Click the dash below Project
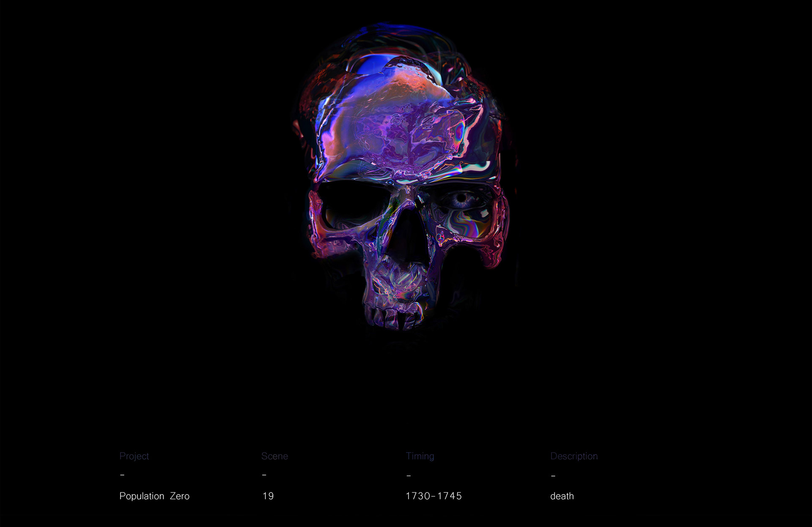 (122, 475)
